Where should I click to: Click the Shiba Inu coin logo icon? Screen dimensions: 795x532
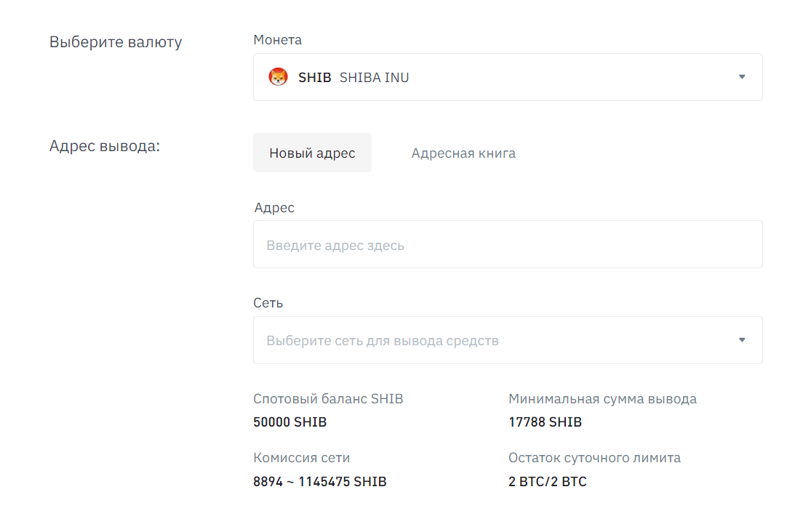click(x=278, y=77)
